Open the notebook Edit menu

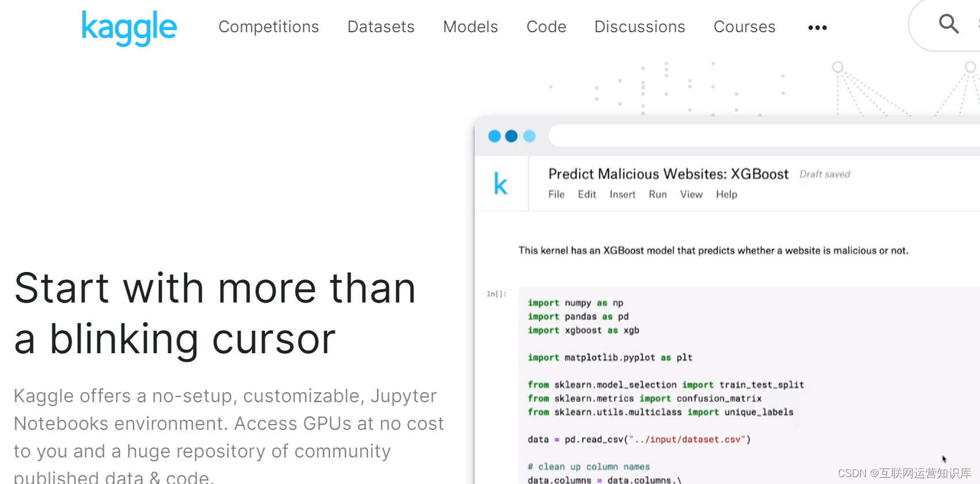pyautogui.click(x=587, y=195)
